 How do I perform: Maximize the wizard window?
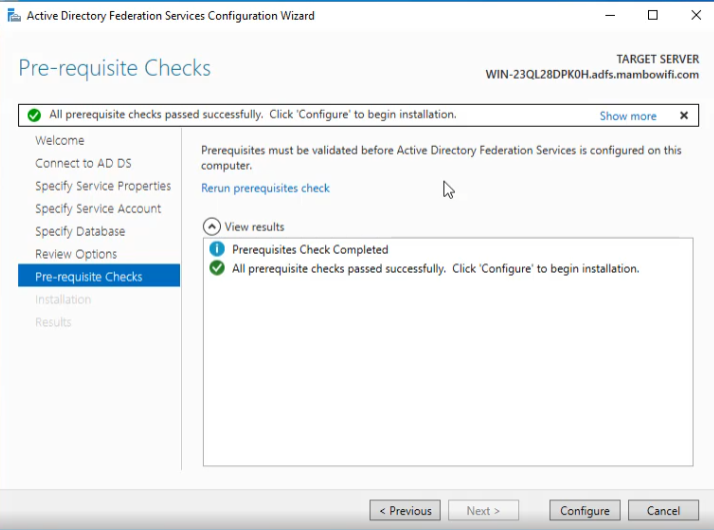[x=653, y=15]
